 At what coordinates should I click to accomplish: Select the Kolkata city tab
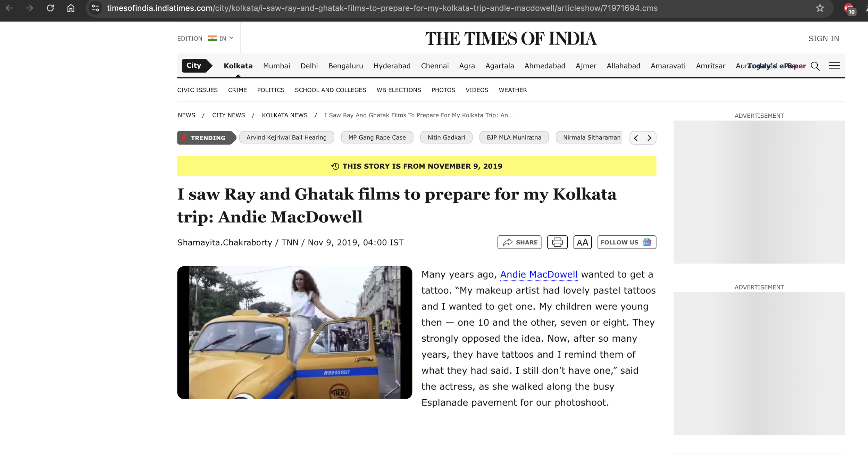coord(238,66)
